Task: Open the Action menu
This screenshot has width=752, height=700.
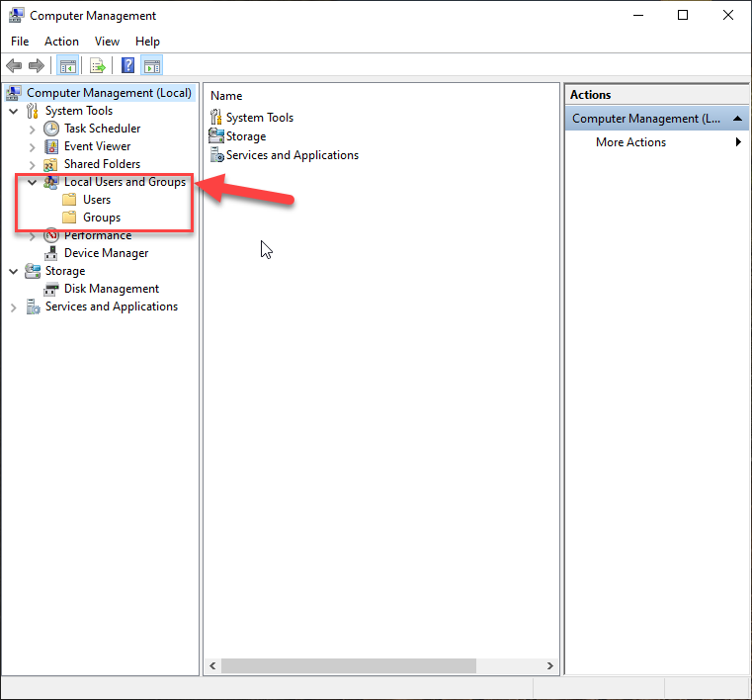Action: tap(61, 42)
